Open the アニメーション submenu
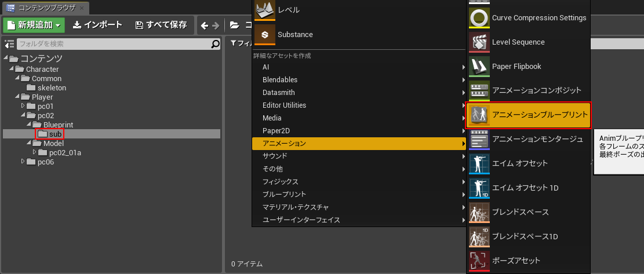 tap(359, 143)
